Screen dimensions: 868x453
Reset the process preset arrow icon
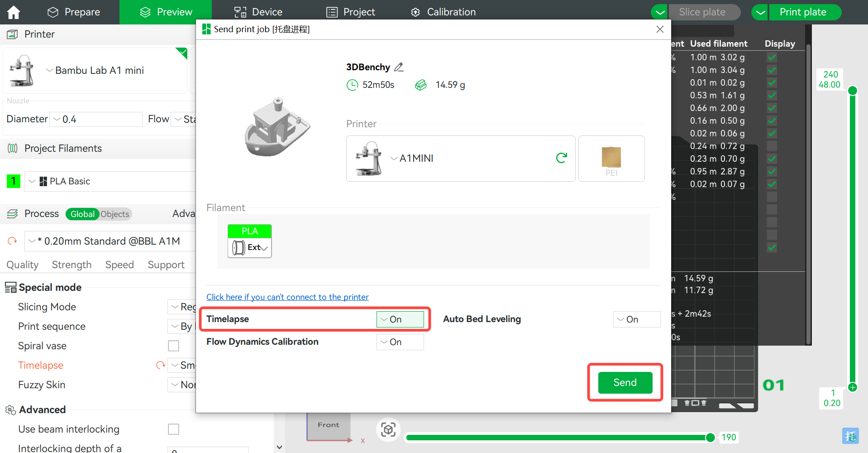click(x=12, y=241)
